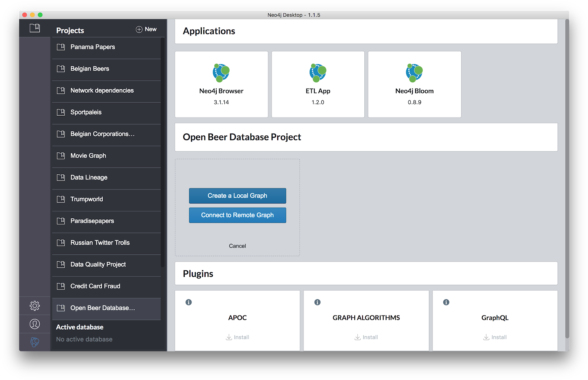Install the GraphQL plugin
The width and height of the screenshot is (588, 380).
pyautogui.click(x=495, y=337)
